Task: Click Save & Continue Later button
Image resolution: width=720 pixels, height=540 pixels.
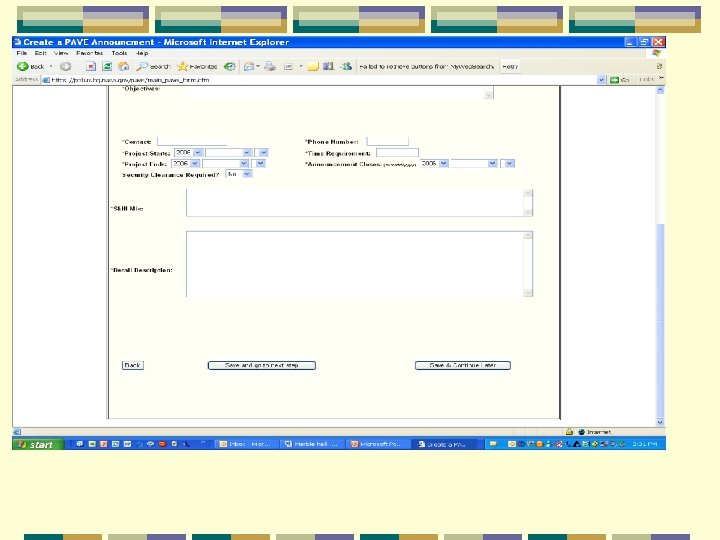Action: click(463, 366)
